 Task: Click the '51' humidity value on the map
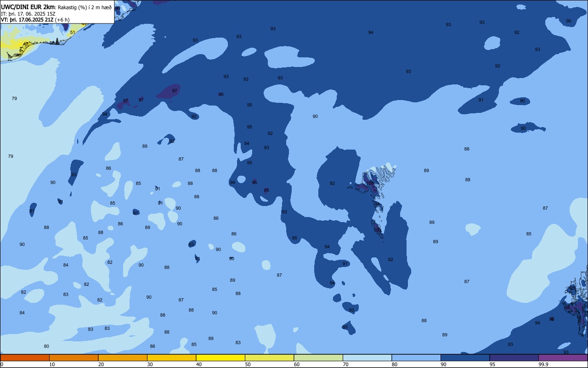(x=73, y=33)
